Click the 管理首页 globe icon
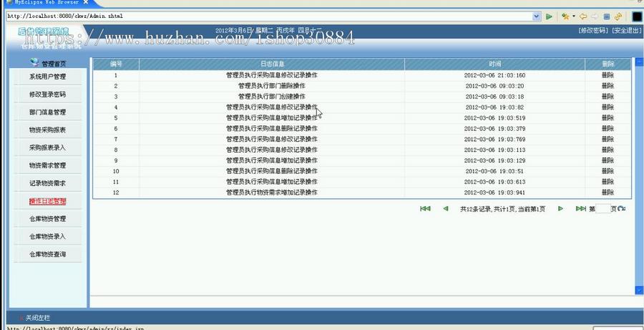The width and height of the screenshot is (644, 330). click(x=35, y=62)
